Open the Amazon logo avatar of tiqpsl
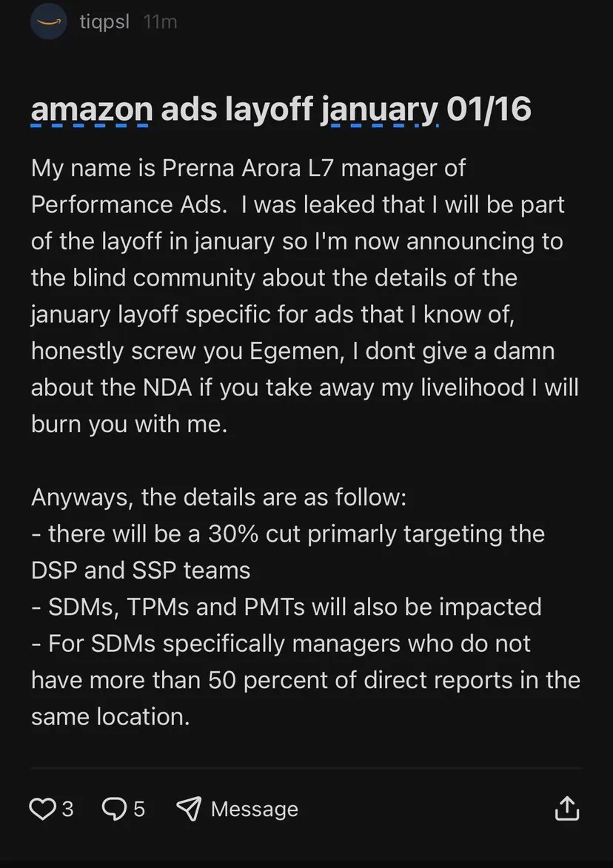 point(49,21)
